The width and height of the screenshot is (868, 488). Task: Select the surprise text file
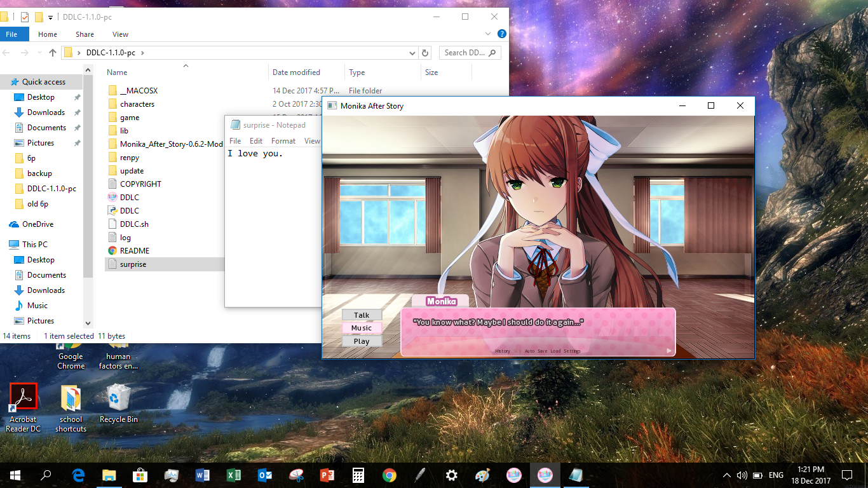click(133, 264)
